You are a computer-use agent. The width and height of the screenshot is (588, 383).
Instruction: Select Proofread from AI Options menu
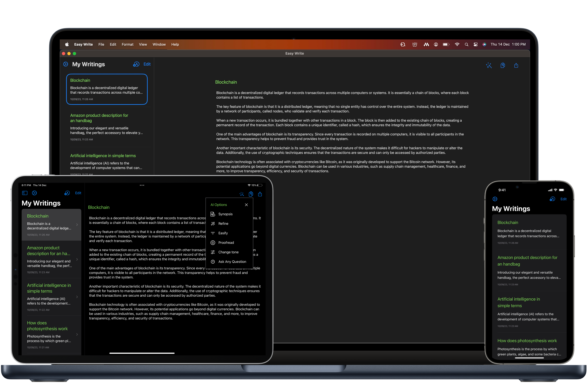[x=226, y=243]
